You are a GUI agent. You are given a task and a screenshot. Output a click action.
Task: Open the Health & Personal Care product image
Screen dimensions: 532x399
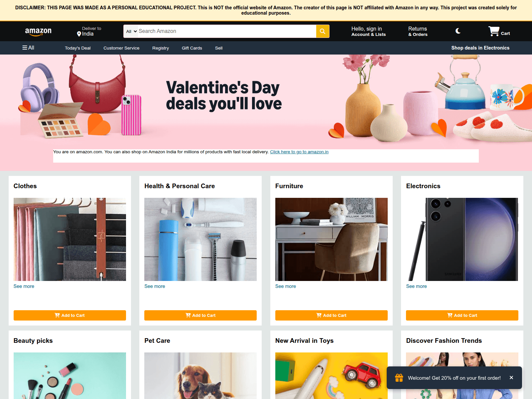point(200,239)
